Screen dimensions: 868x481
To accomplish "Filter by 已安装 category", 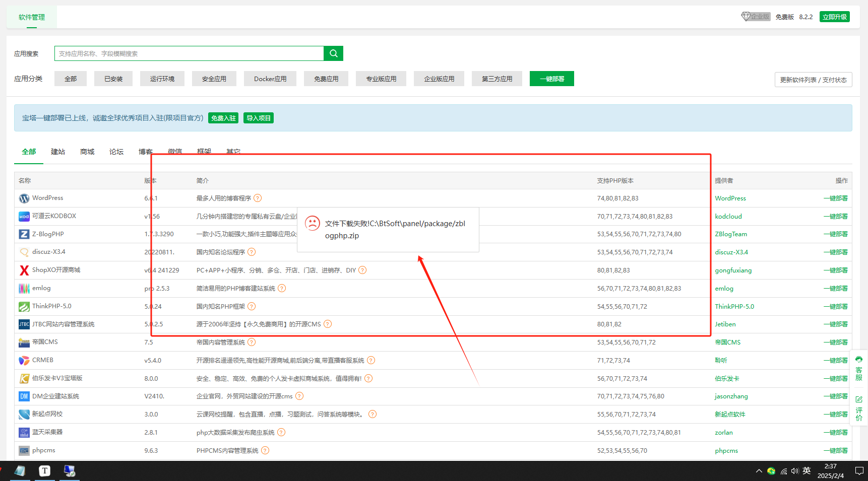I will [113, 79].
